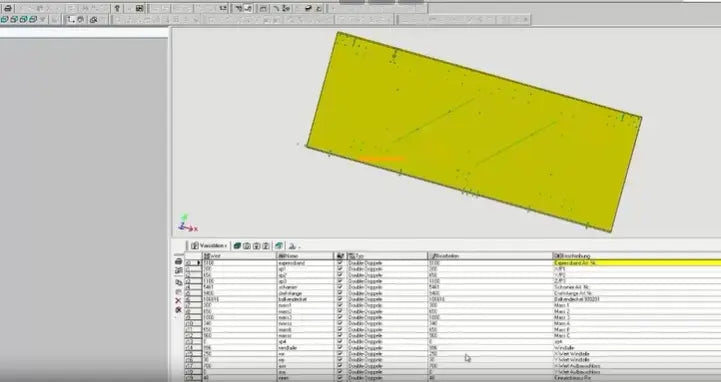This screenshot has height=382, width=721.
Task: Click the row header with the arrow marker
Action: [193, 263]
